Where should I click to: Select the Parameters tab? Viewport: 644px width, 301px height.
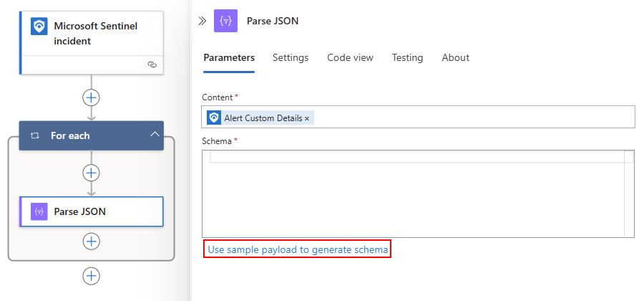(229, 58)
